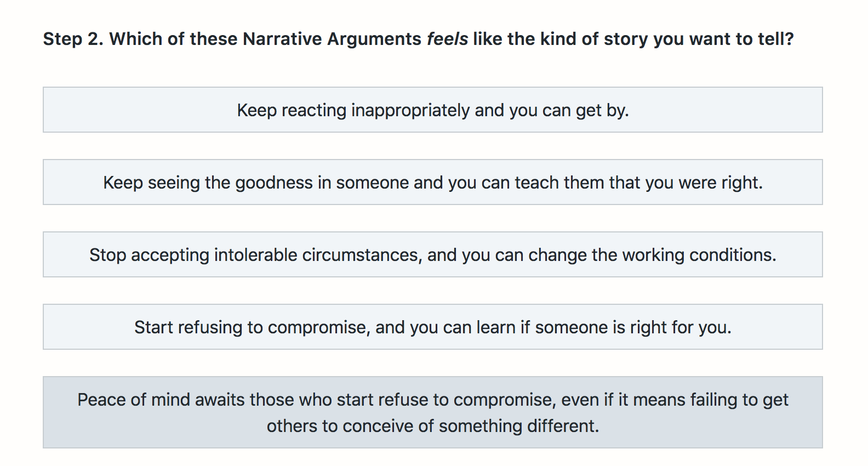Screen dimensions: 868x466
Task: Select "Start refusing to compromise" argument
Action: [x=433, y=327]
